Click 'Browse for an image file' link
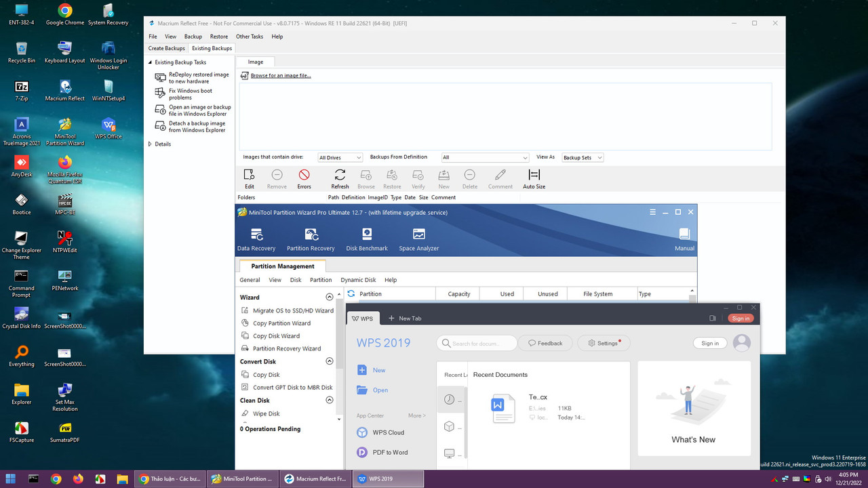Viewport: 868px width, 488px height. tap(281, 75)
